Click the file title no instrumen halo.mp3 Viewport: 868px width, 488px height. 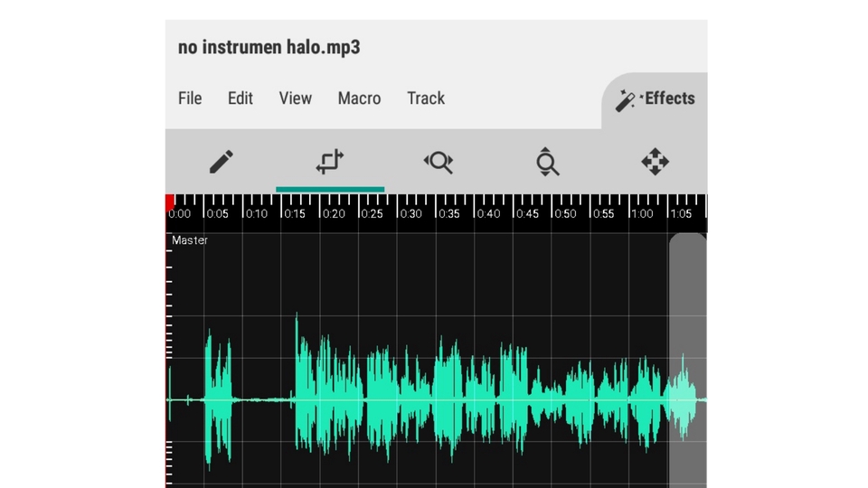click(269, 47)
